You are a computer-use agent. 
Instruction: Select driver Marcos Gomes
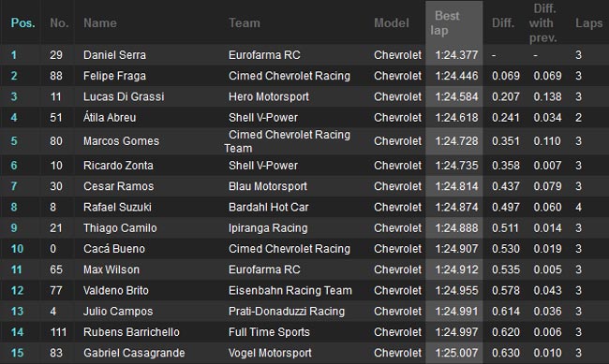(121, 141)
